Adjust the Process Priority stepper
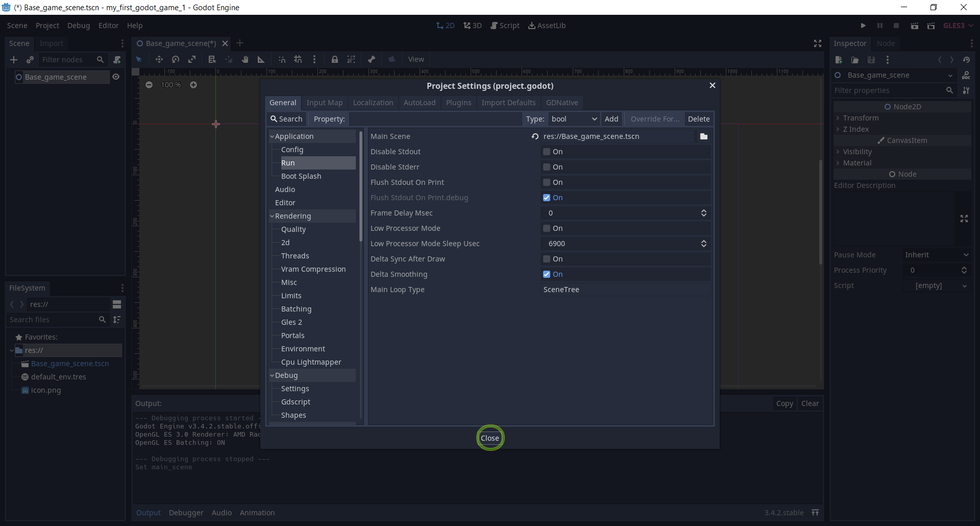Screen dimensions: 980x526 964,270
